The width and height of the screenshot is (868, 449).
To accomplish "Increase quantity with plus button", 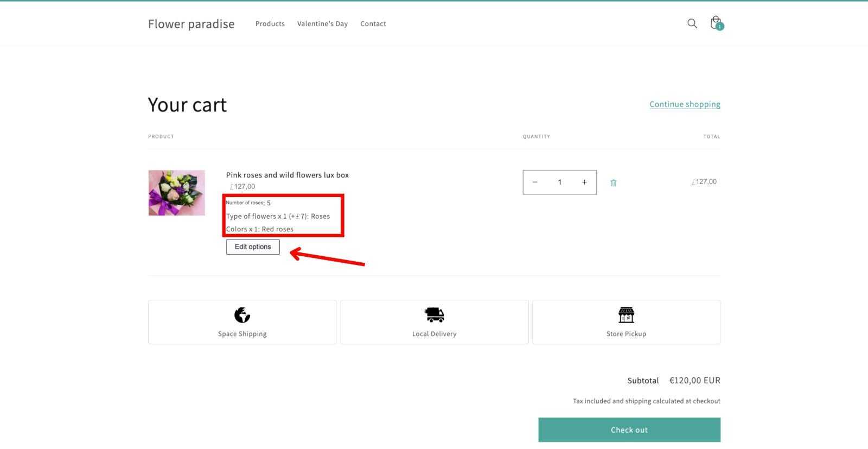I will pos(584,182).
